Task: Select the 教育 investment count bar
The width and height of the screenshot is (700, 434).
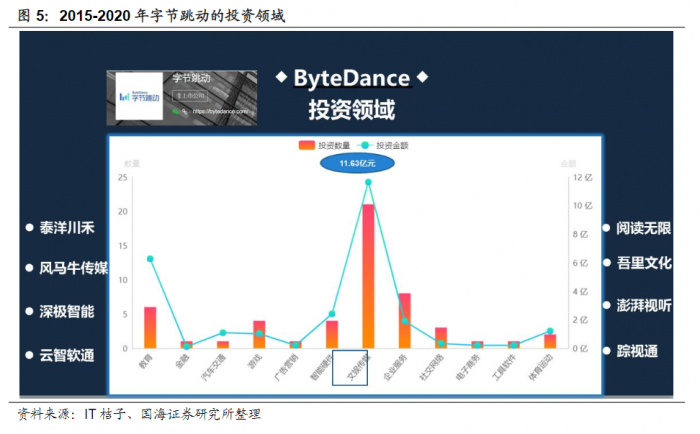Action: [150, 328]
